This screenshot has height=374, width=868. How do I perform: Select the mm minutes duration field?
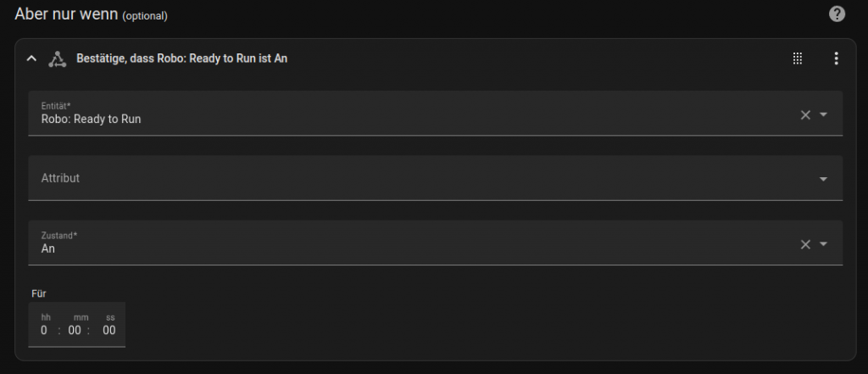click(x=75, y=330)
